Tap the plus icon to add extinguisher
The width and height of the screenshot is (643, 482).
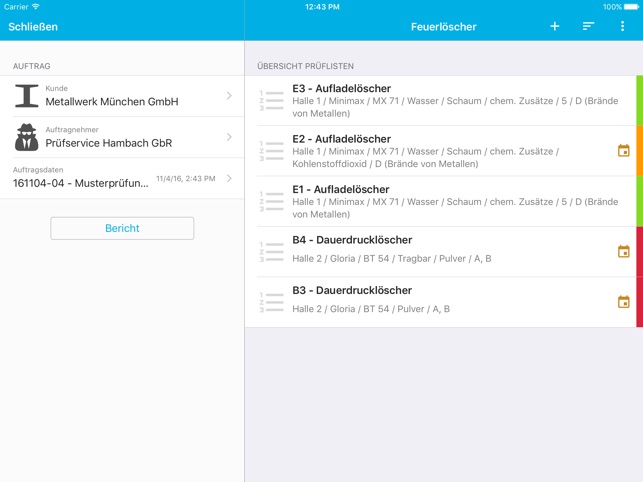(554, 26)
